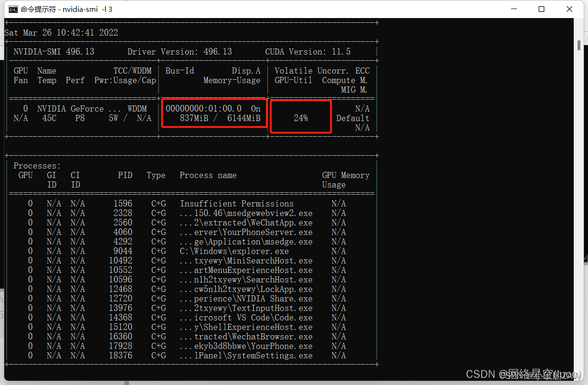Click the 45C temperature value
Viewport: 588px width, 385px height.
(49, 118)
